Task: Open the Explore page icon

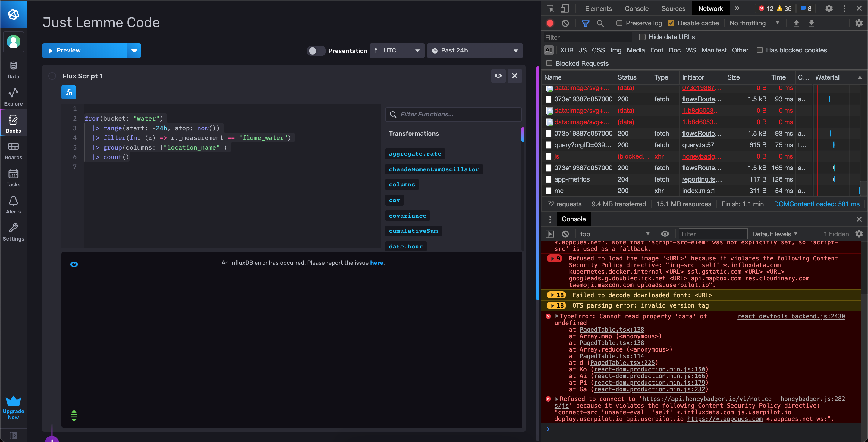Action: coord(14,97)
